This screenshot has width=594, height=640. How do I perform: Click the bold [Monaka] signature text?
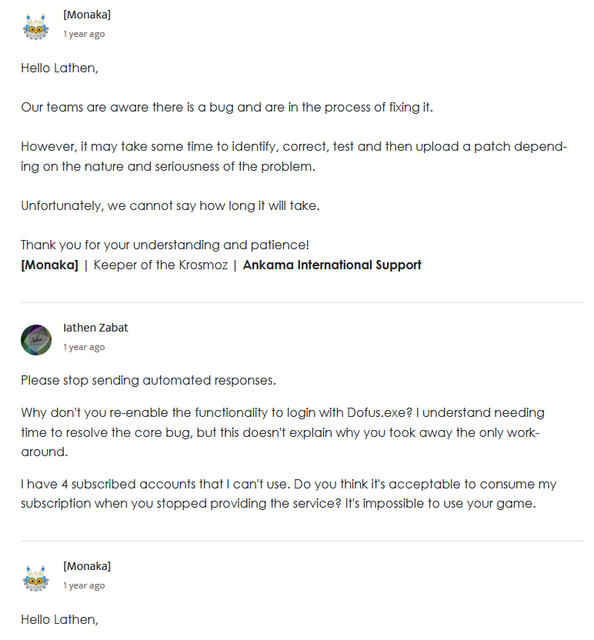[x=49, y=265]
